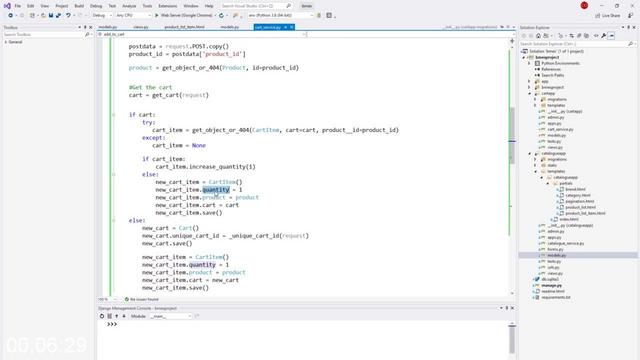Image resolution: width=640 pixels, height=360 pixels.
Task: Collapse the catalogueapp folder
Action: pos(529,153)
